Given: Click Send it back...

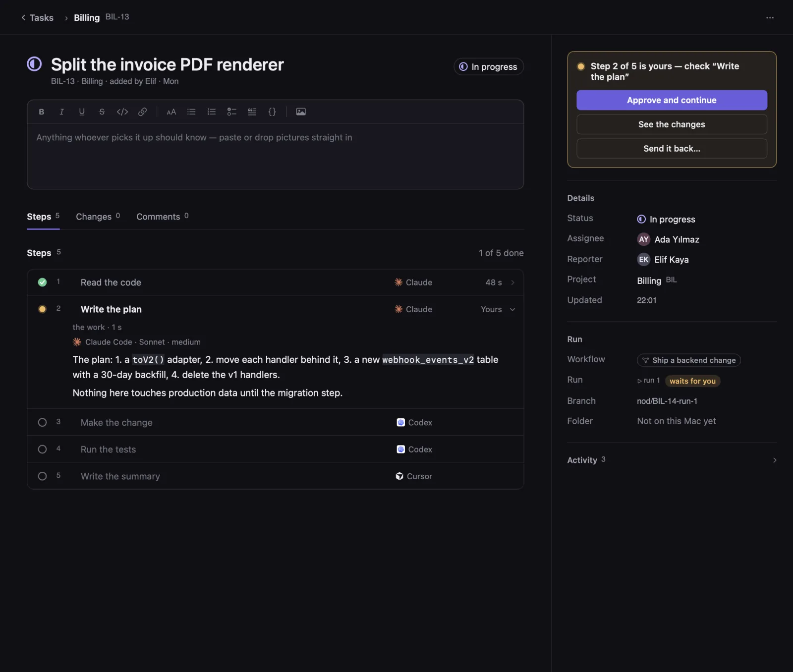Looking at the screenshot, I should tap(672, 149).
